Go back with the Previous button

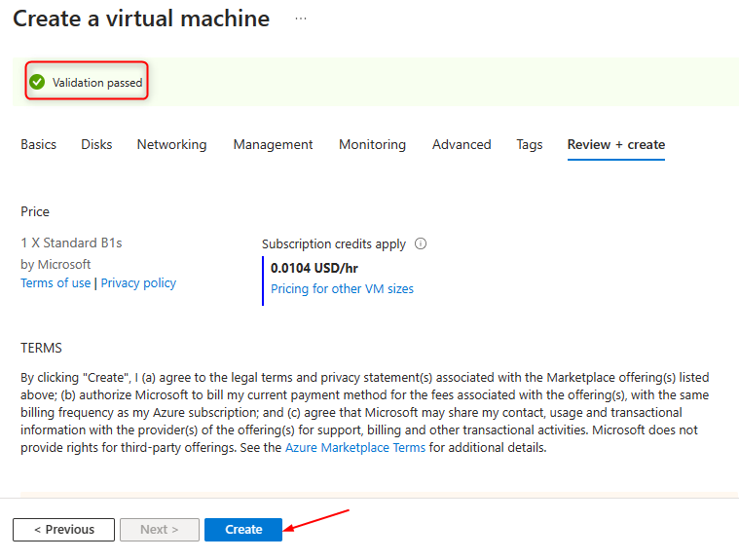point(63,530)
